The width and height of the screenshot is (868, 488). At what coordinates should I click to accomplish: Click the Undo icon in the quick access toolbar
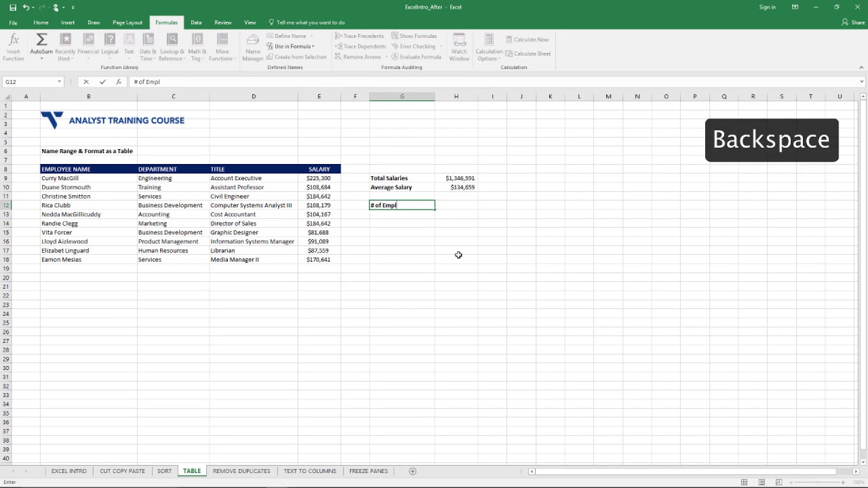(26, 7)
